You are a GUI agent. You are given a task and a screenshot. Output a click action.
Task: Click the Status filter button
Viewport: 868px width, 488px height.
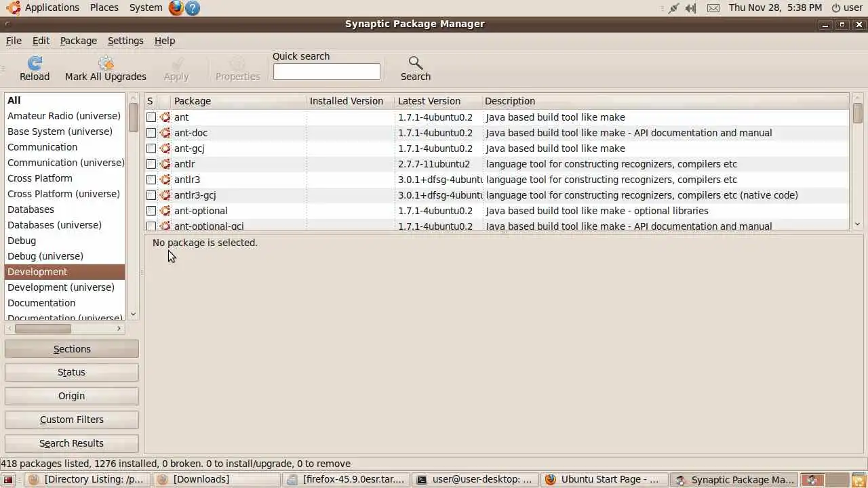click(72, 372)
